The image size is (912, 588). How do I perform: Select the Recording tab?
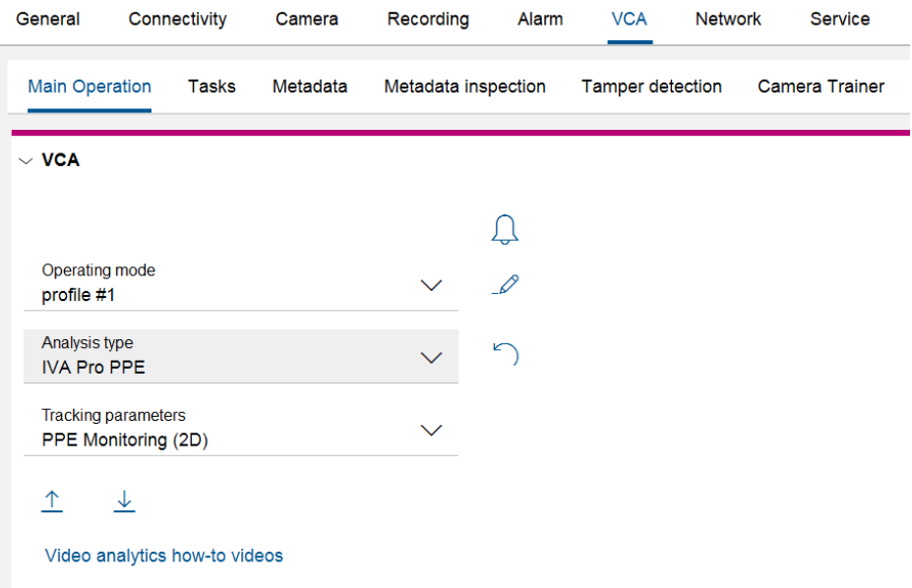[428, 19]
